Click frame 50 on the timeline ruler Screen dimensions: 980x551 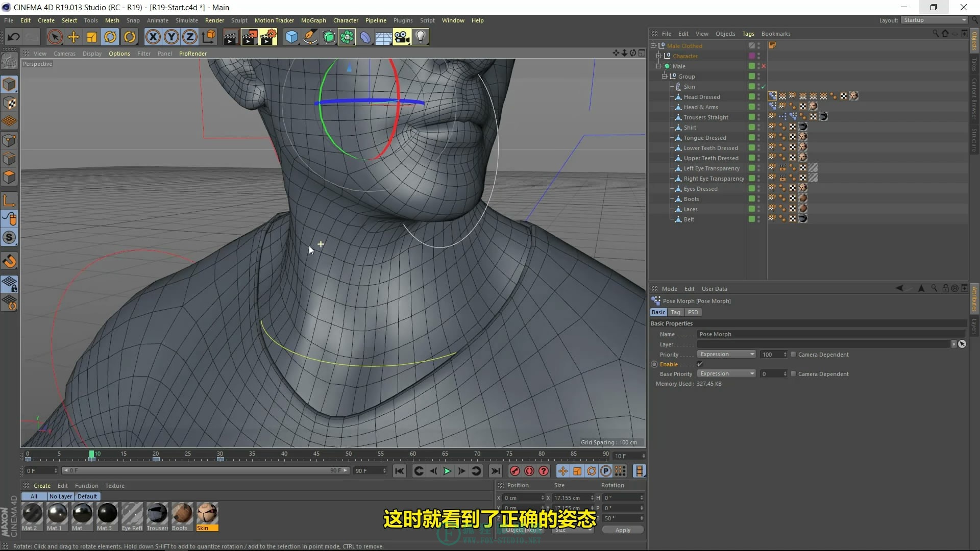(349, 454)
